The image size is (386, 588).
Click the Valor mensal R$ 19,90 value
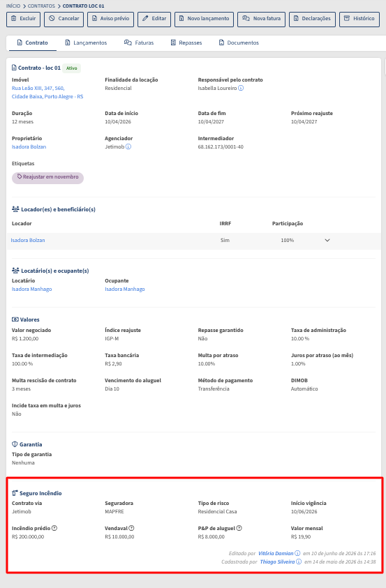301,536
